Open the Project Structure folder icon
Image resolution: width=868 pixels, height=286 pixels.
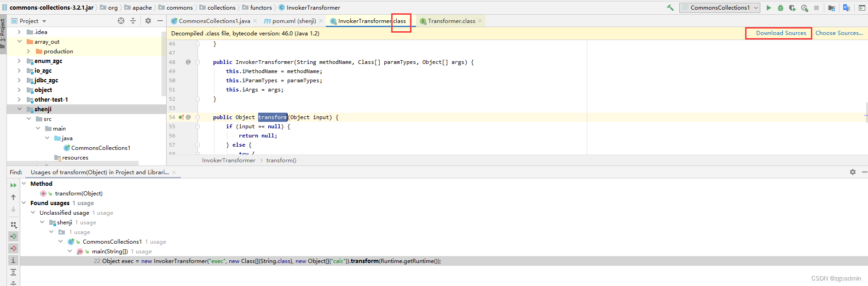[832, 8]
